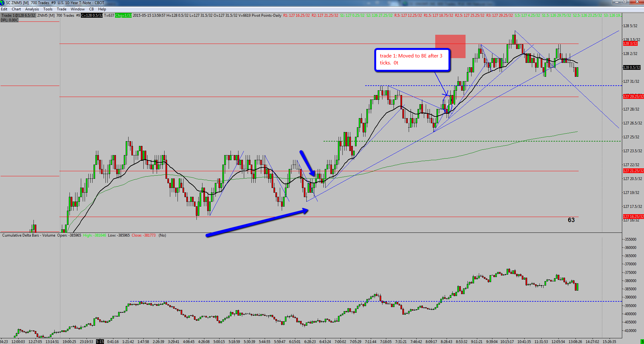Restore down the chart window
Viewport: 644px width, 344px height.
pyautogui.click(x=625, y=2)
